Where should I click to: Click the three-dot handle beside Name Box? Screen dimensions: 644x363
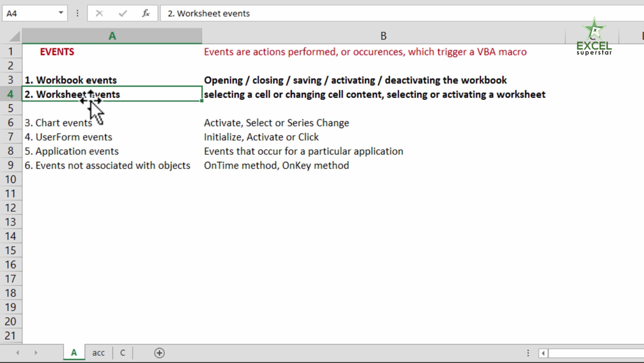click(x=77, y=13)
